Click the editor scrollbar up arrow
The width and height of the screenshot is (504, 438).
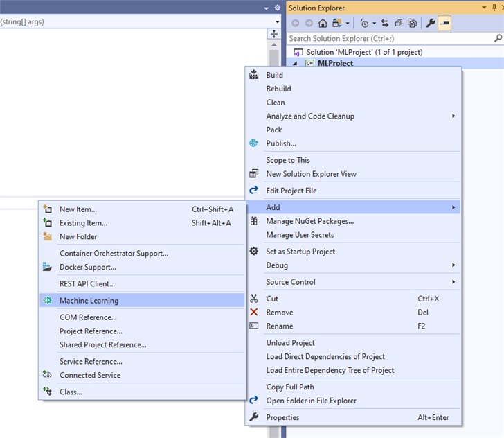coord(274,45)
